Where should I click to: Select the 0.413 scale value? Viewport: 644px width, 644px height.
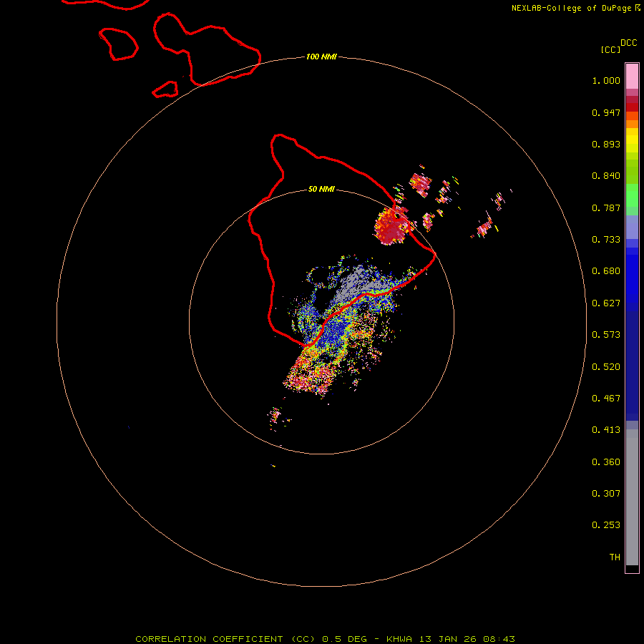tap(606, 430)
